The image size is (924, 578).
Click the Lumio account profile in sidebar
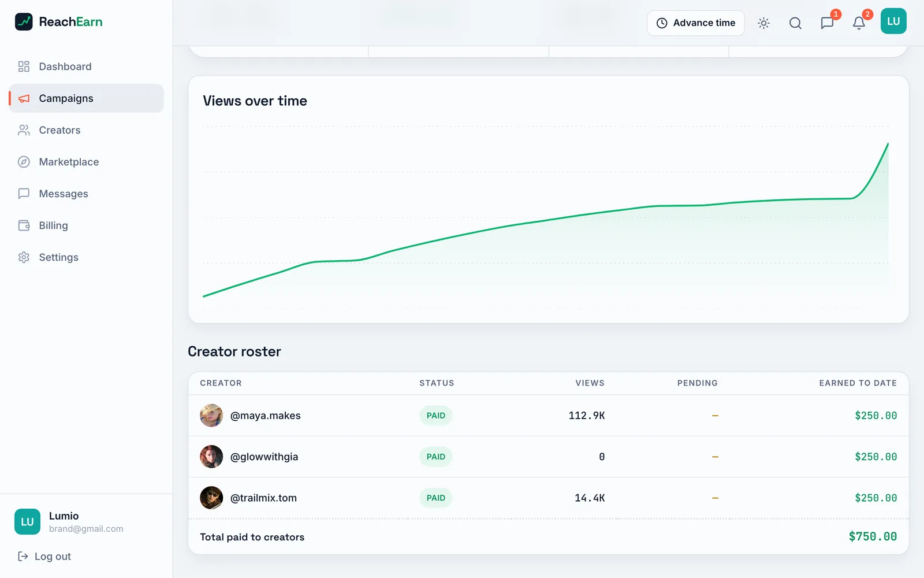86,522
